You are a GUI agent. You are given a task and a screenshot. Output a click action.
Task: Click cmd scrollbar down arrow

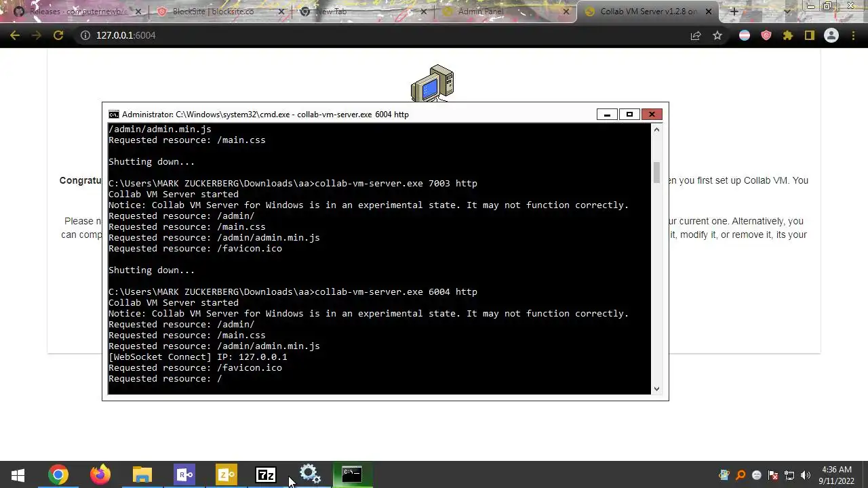(656, 389)
